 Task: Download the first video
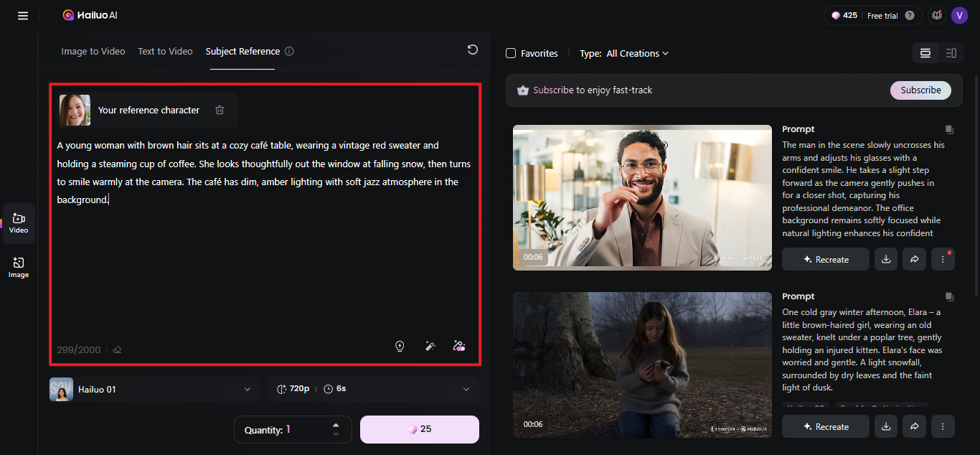[x=886, y=259]
